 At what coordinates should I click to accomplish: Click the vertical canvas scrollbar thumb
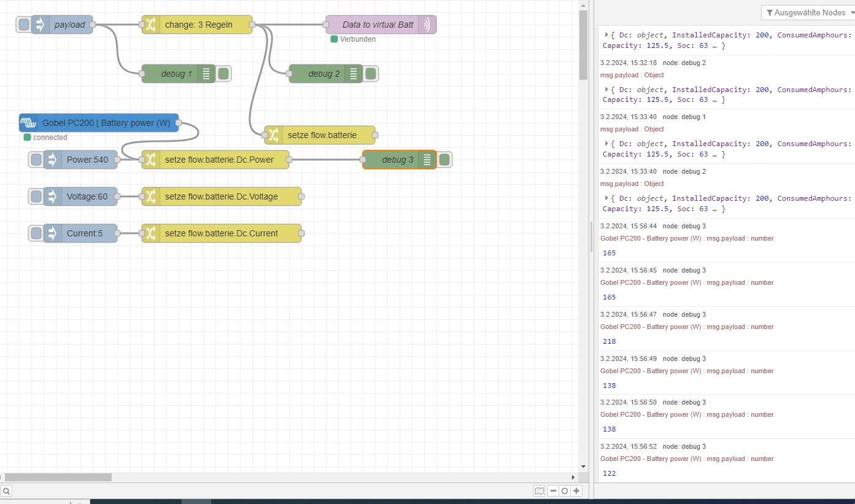[583, 45]
